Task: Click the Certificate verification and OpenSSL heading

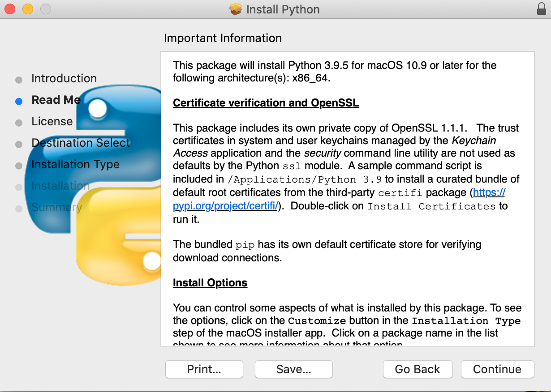Action: pyautogui.click(x=266, y=103)
